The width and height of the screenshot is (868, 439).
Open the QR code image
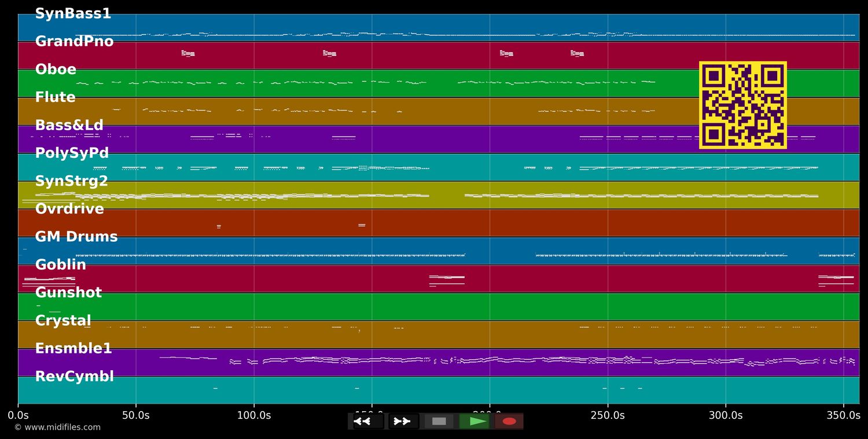(743, 105)
